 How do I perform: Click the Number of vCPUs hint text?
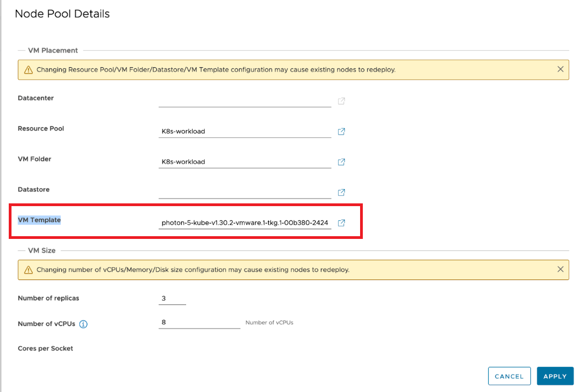(x=269, y=323)
